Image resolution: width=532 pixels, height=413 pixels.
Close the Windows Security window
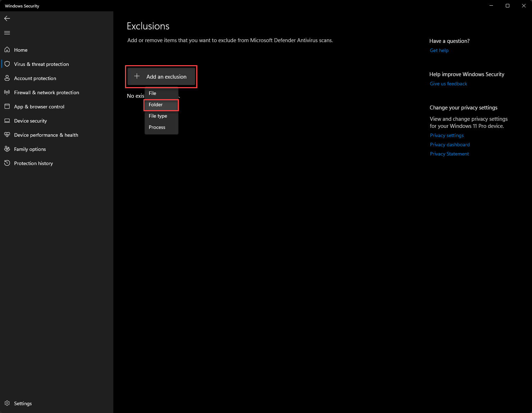pos(524,6)
